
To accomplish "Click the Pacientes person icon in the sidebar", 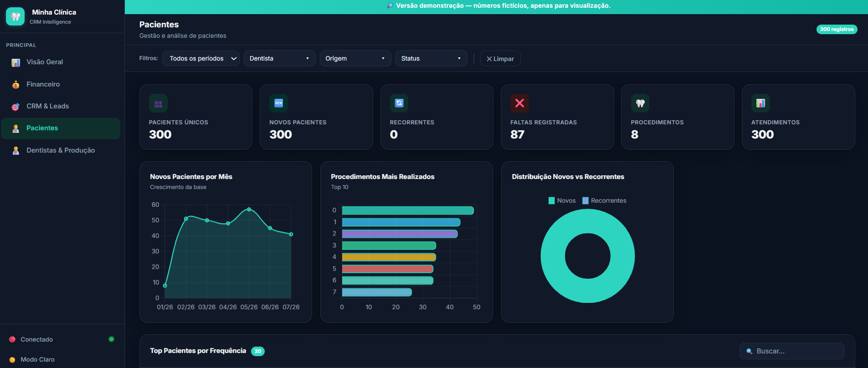I will pyautogui.click(x=16, y=128).
